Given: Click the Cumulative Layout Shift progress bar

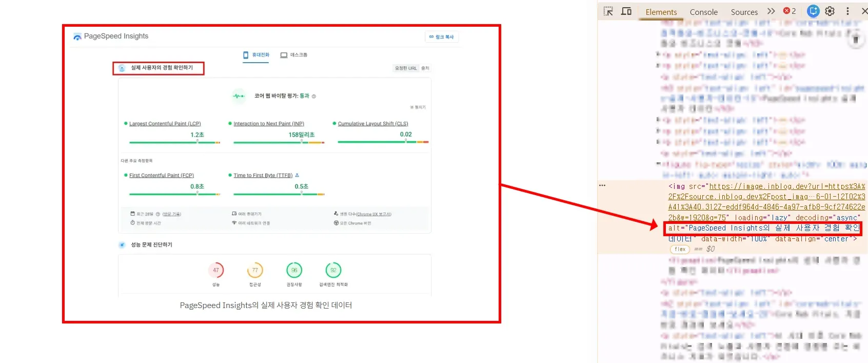Looking at the screenshot, I should click(x=383, y=142).
